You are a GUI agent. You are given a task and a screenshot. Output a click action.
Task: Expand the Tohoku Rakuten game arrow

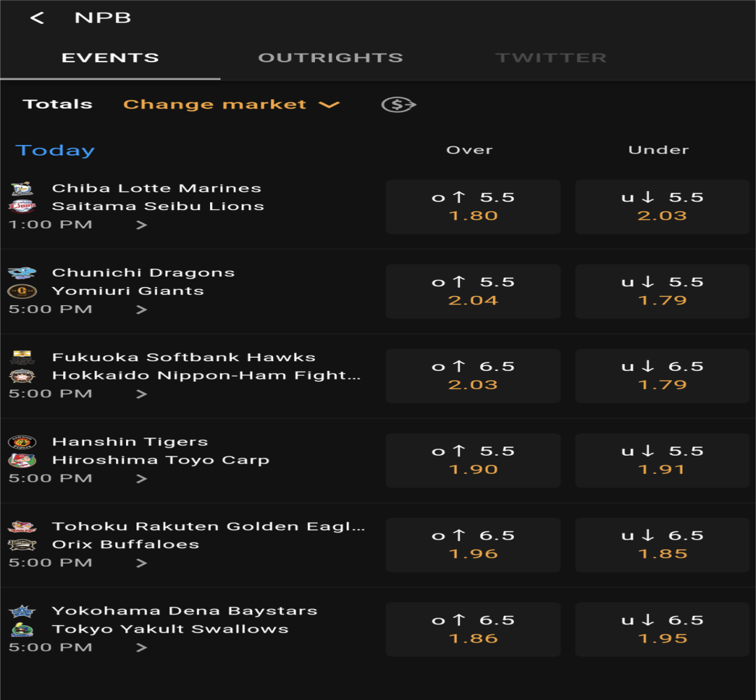coord(141,563)
